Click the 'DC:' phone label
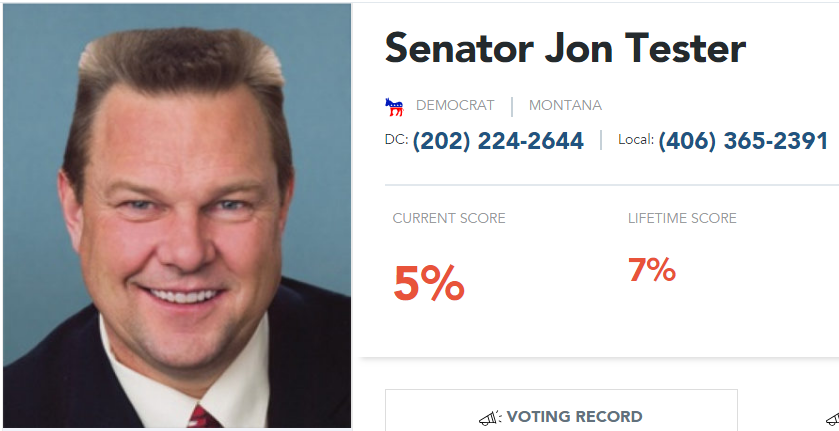The width and height of the screenshot is (839, 431). [x=396, y=141]
